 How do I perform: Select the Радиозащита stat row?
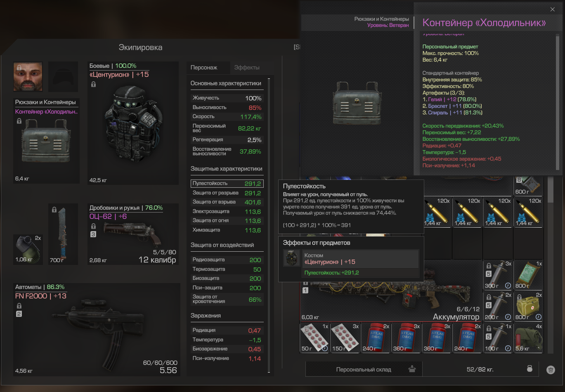(x=227, y=260)
